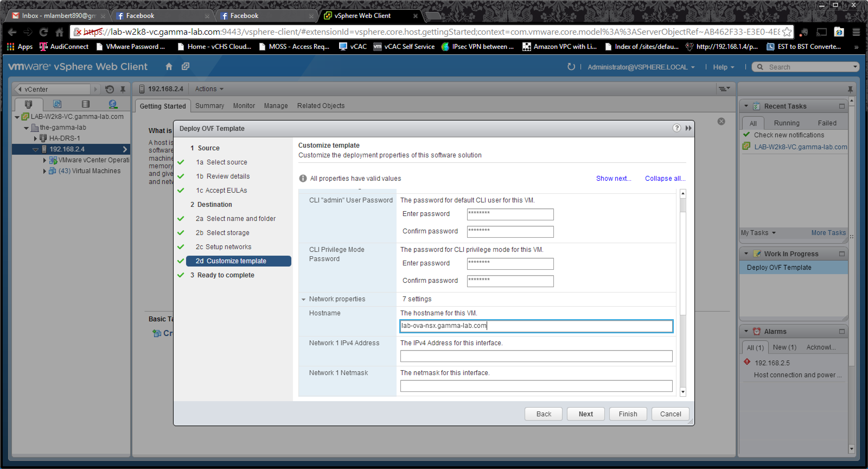Screen dimensions: 868x469
Task: Open the VMs and Templates inventory icon
Action: [x=57, y=104]
